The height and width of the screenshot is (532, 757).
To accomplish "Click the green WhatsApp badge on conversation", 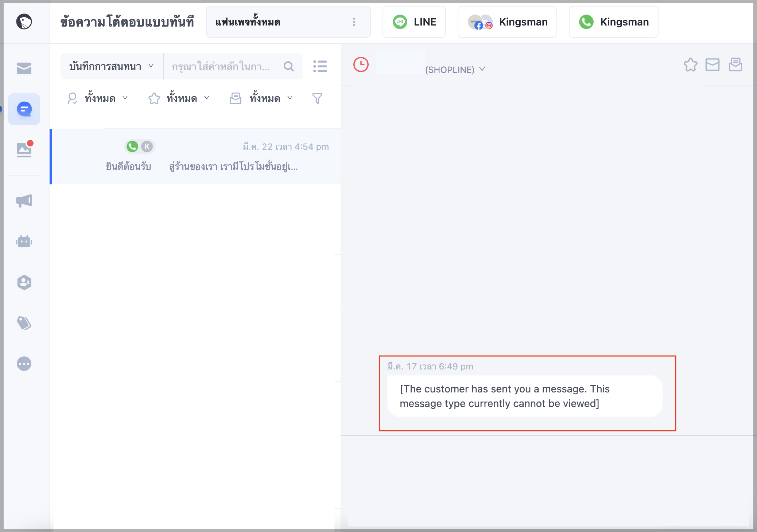I will click(x=132, y=146).
